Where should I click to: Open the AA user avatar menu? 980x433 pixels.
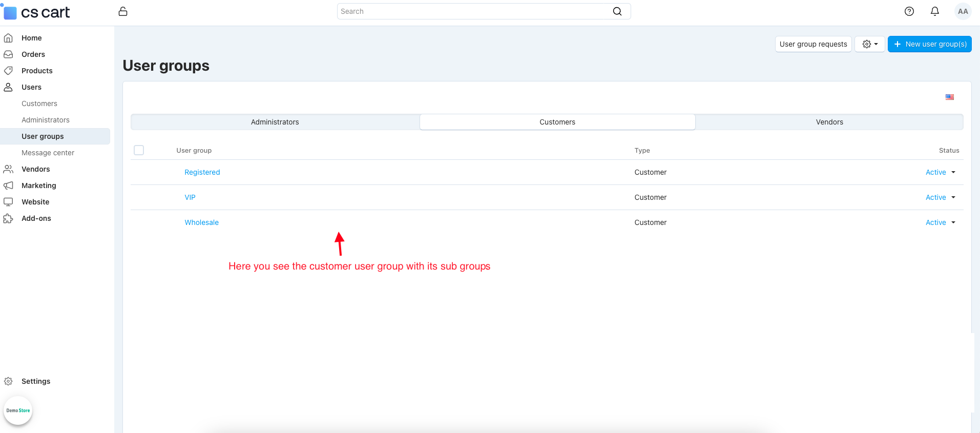click(963, 11)
